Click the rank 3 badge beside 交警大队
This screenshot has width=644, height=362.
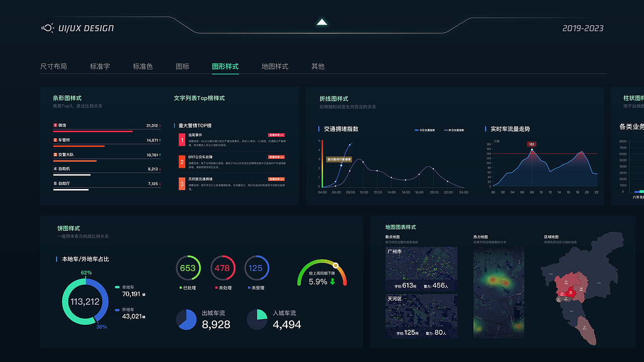55,155
